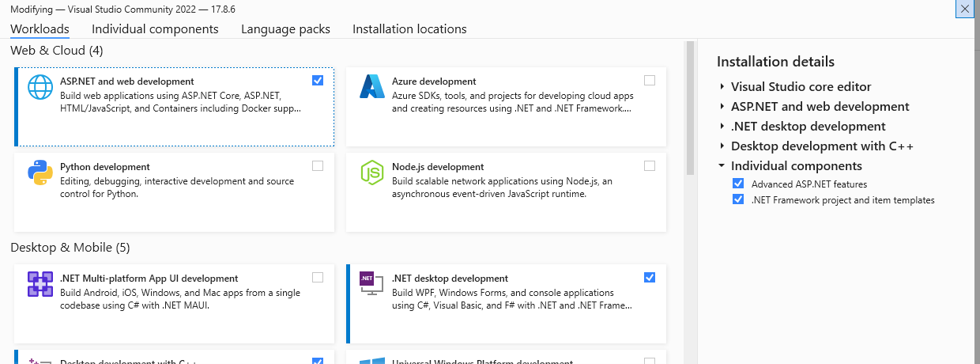Check the Azure development workload
The height and width of the screenshot is (364, 980).
pos(650,80)
